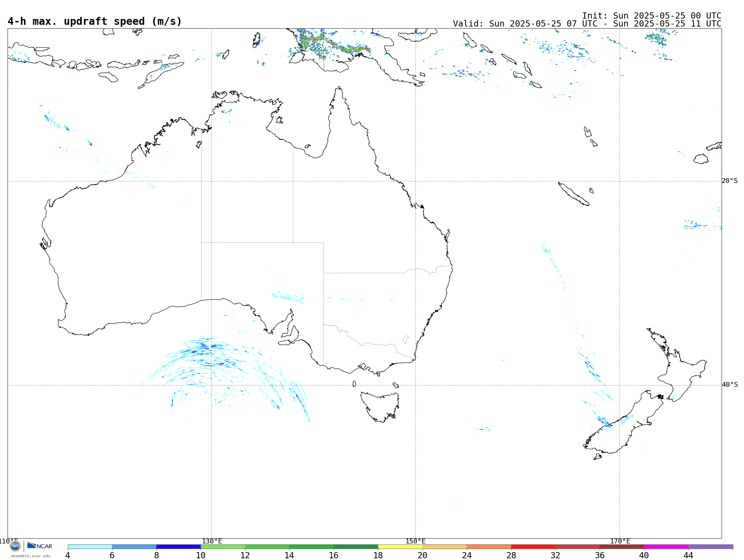This screenshot has width=744, height=560.
Task: Click the colorbar value '10'
Action: [200, 555]
